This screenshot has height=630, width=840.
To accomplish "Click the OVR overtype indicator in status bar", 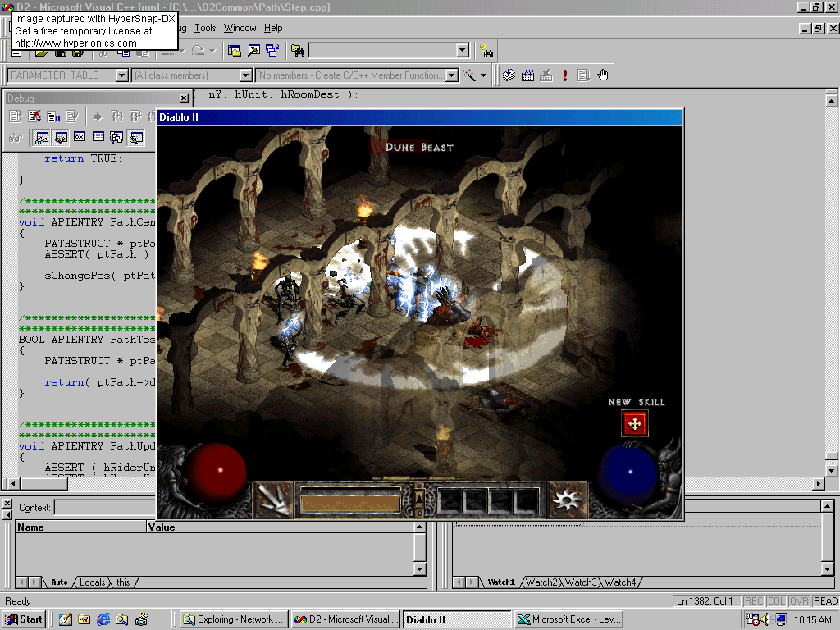I will pyautogui.click(x=799, y=601).
